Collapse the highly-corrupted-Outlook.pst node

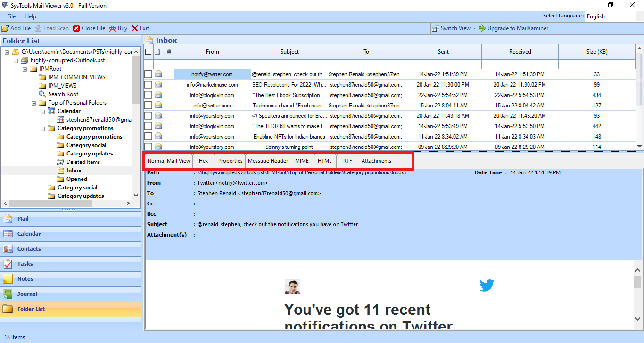point(16,60)
